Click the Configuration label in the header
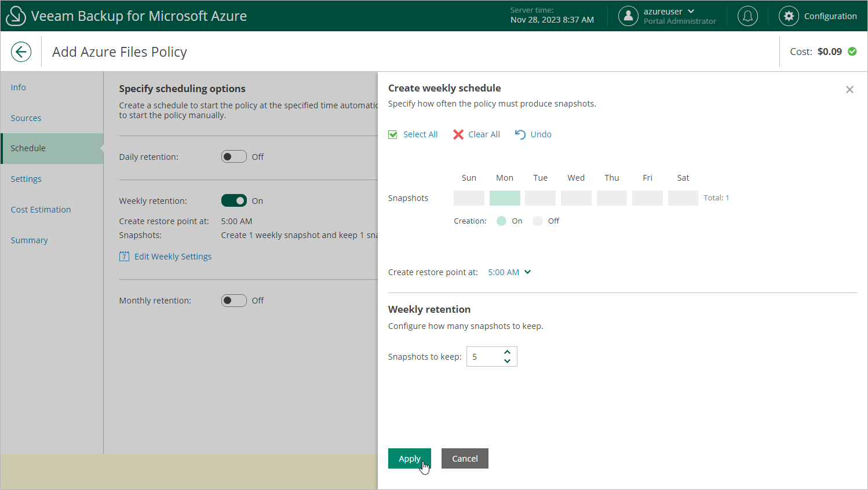868x490 pixels. click(x=830, y=16)
